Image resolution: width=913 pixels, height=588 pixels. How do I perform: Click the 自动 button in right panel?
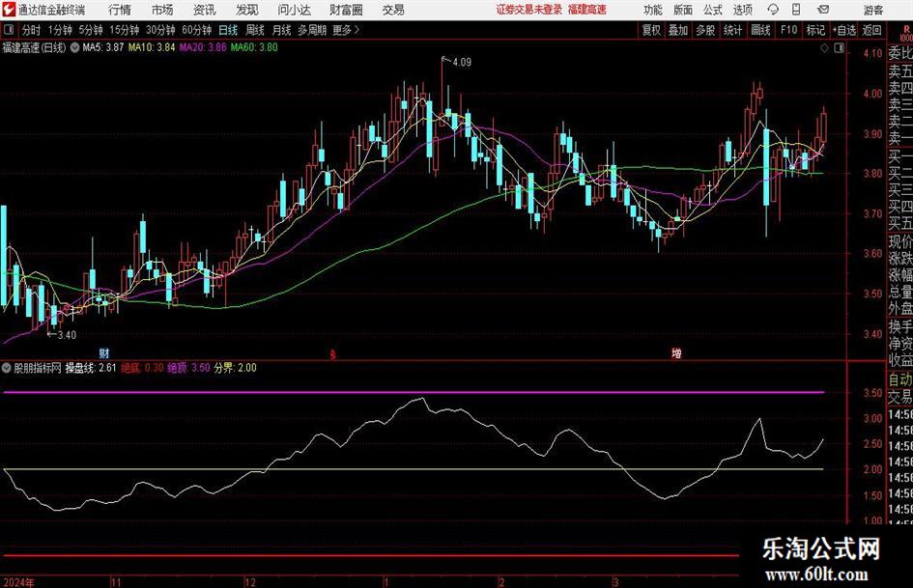coord(899,379)
